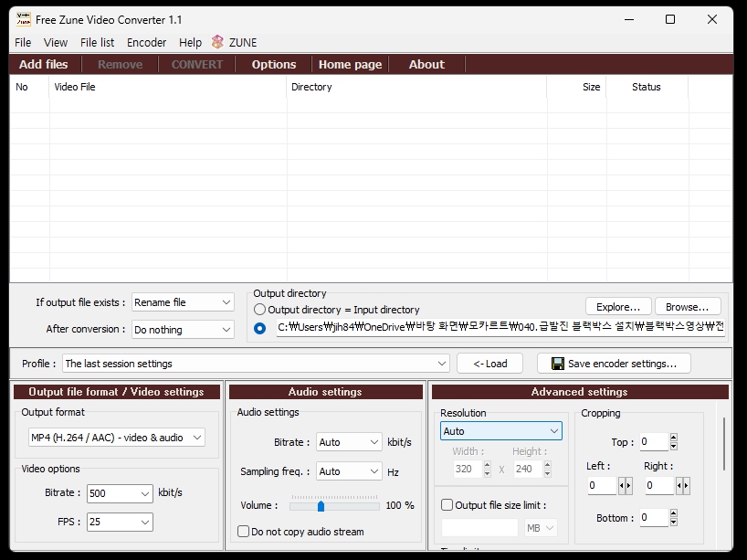Open the audio Bitrate dropdown
Screen dimensions: 747x560
(x=349, y=442)
